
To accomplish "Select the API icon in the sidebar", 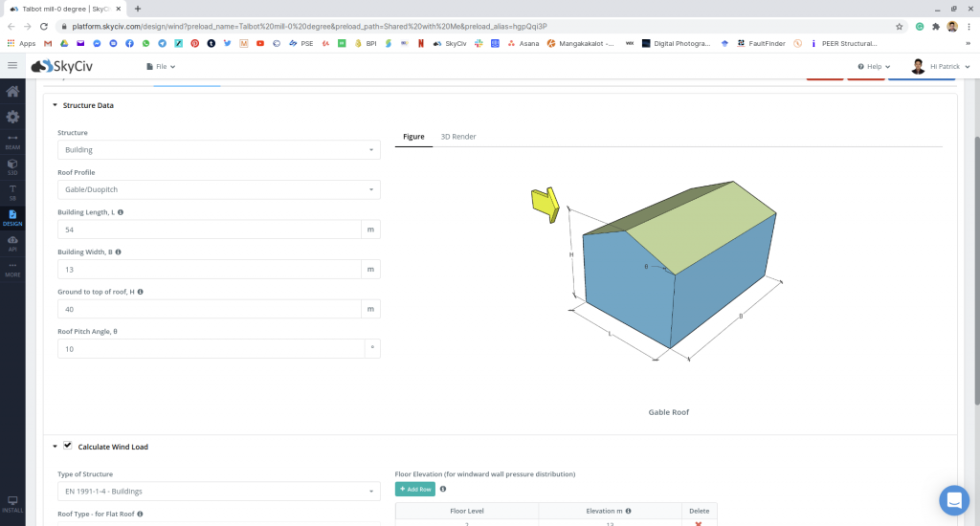I will click(12, 242).
